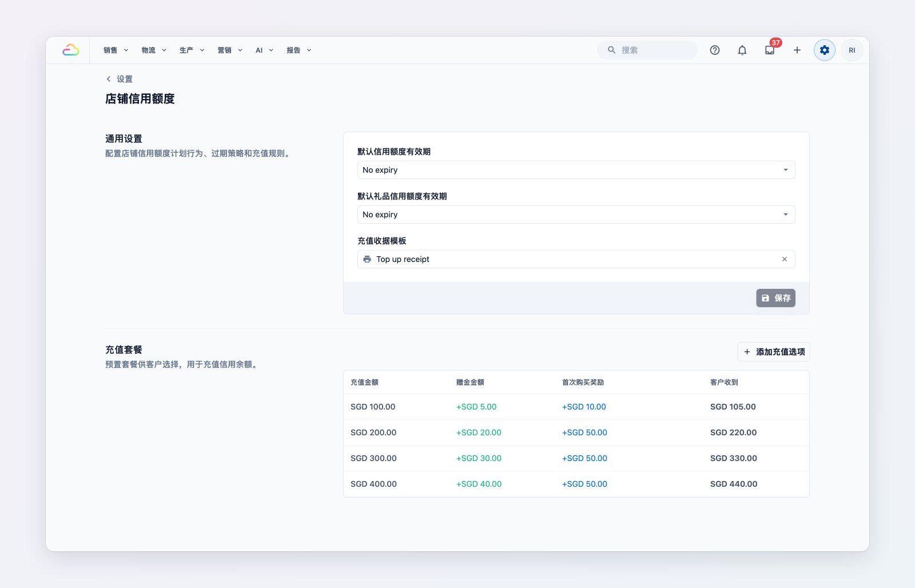Clear the Top up receipt template
This screenshot has height=588, width=915.
785,259
